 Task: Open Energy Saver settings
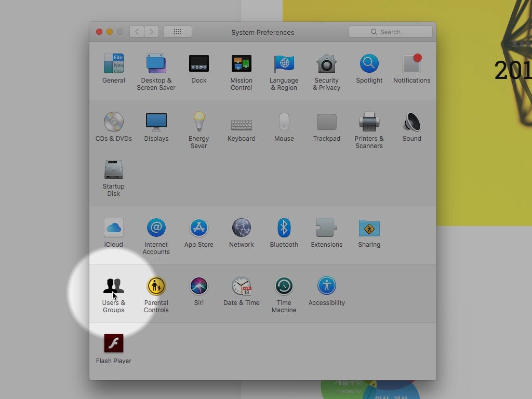tap(198, 122)
